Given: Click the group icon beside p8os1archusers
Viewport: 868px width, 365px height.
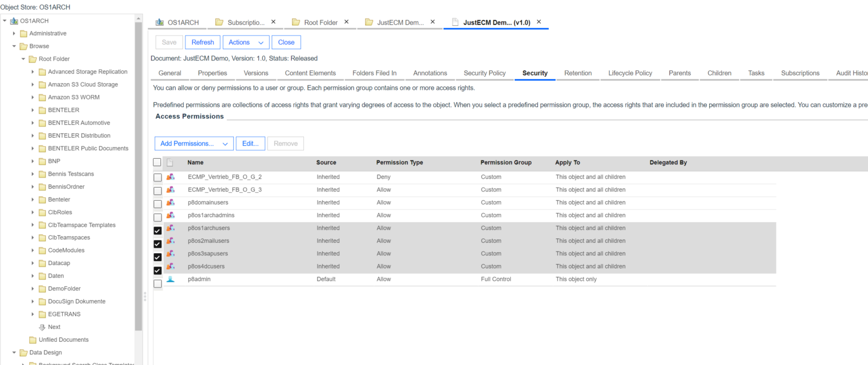Looking at the screenshot, I should [x=171, y=228].
